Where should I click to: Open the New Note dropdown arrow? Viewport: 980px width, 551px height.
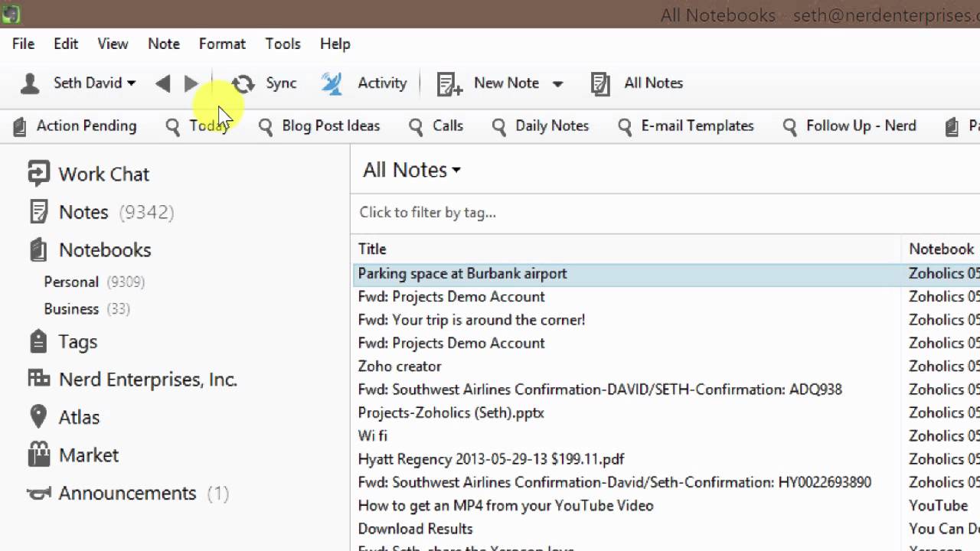pyautogui.click(x=557, y=84)
